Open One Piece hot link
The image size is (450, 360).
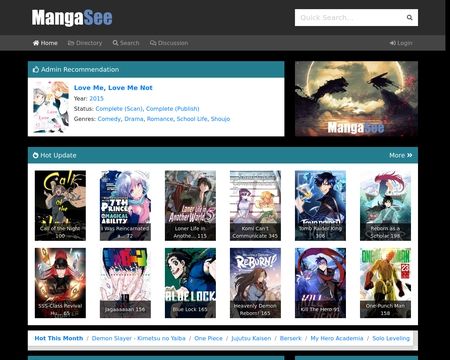tap(208, 338)
